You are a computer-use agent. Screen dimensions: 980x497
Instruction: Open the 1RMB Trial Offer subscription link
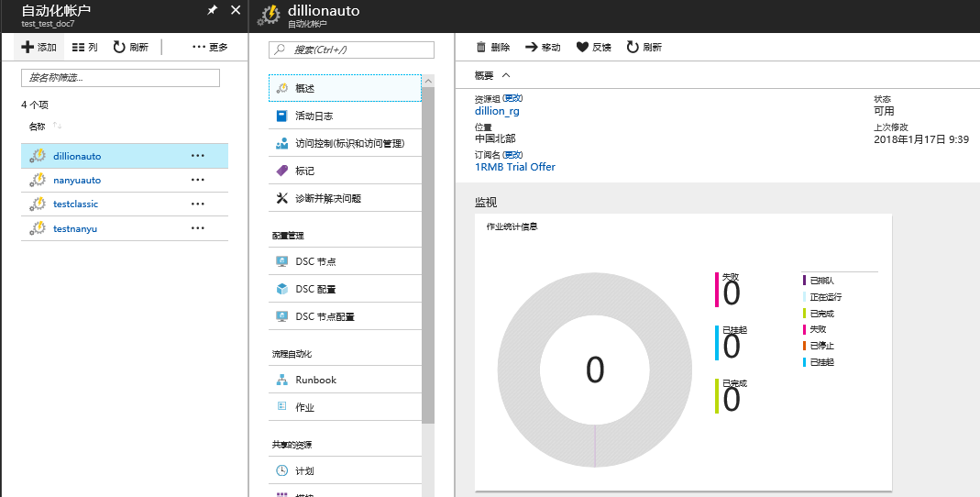click(514, 167)
